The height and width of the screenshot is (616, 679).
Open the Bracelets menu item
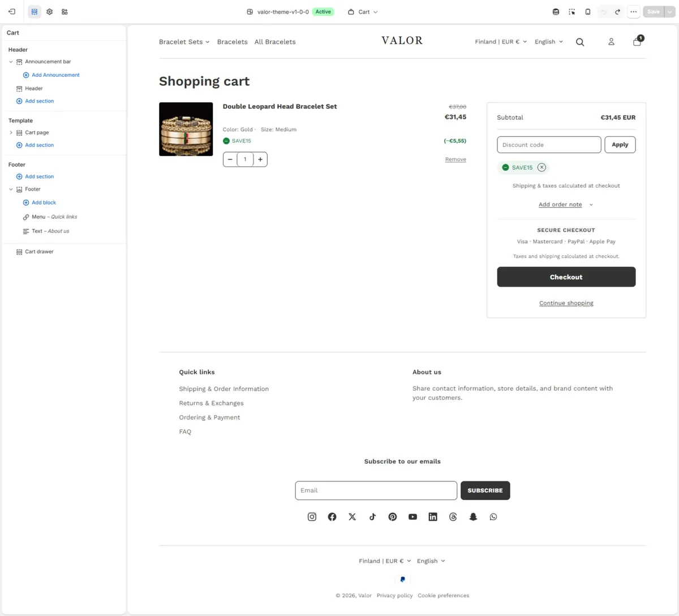(232, 42)
